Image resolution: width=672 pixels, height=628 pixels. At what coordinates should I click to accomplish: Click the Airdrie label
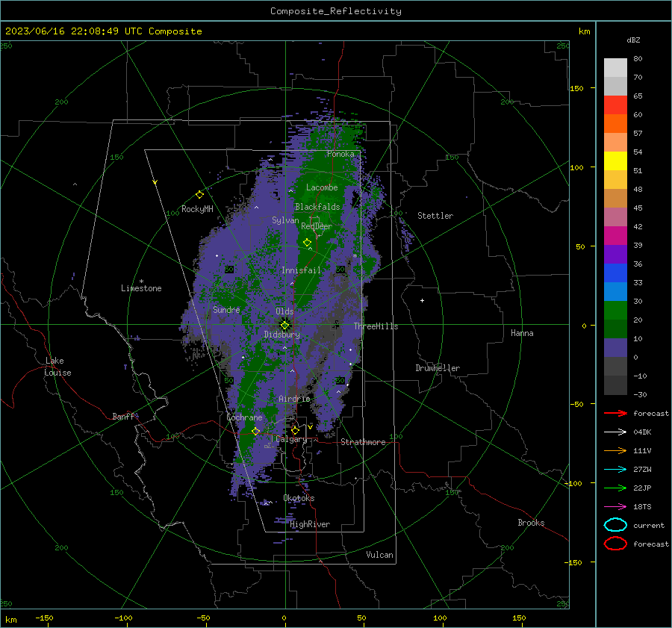[x=294, y=399]
